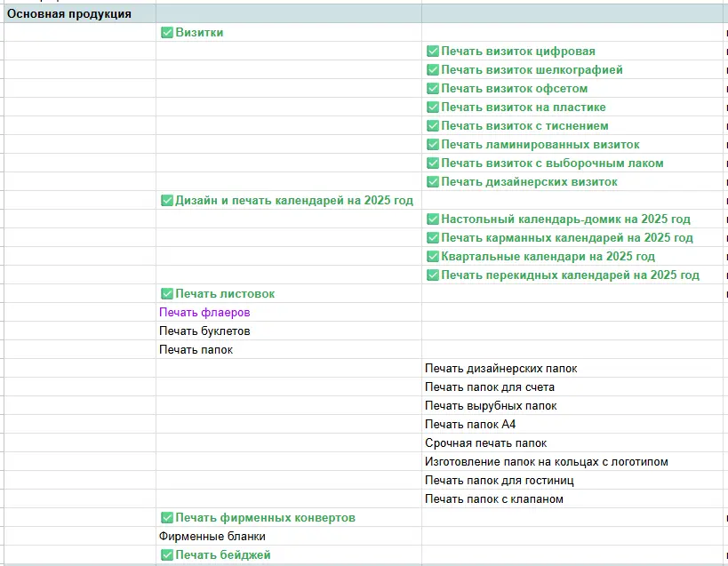Click checkmark beside Квартальные календари на 2025 год
728x566 pixels.
pyautogui.click(x=433, y=257)
